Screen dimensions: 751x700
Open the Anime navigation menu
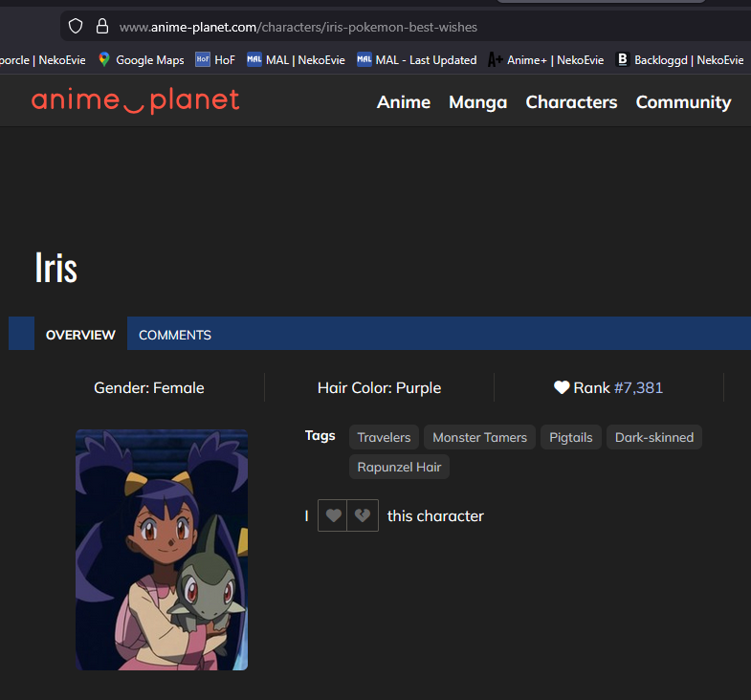click(x=404, y=102)
